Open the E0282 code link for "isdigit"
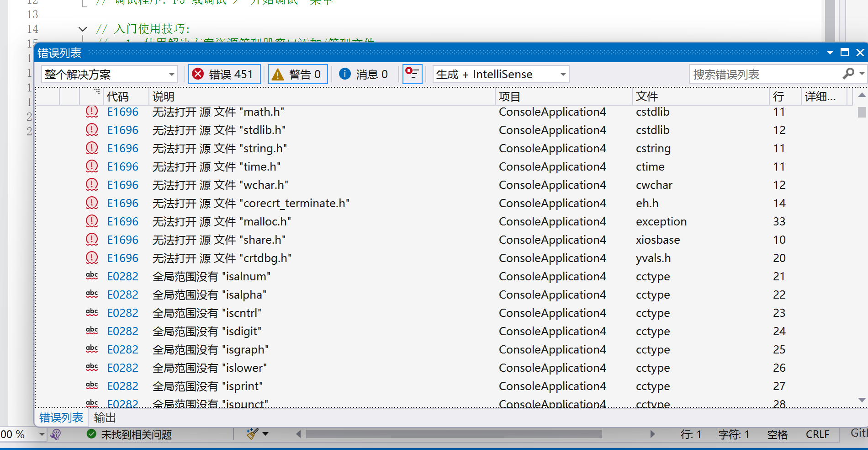868x450 pixels. pos(122,332)
